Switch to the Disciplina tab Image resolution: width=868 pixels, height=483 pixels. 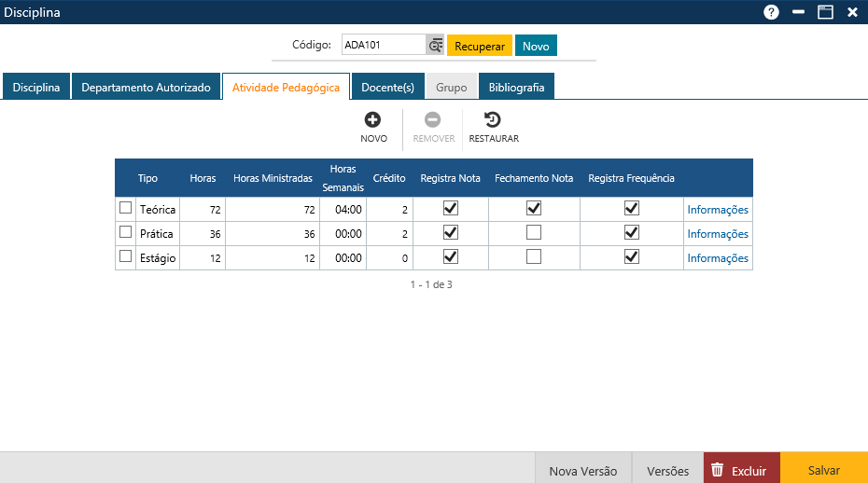point(36,87)
